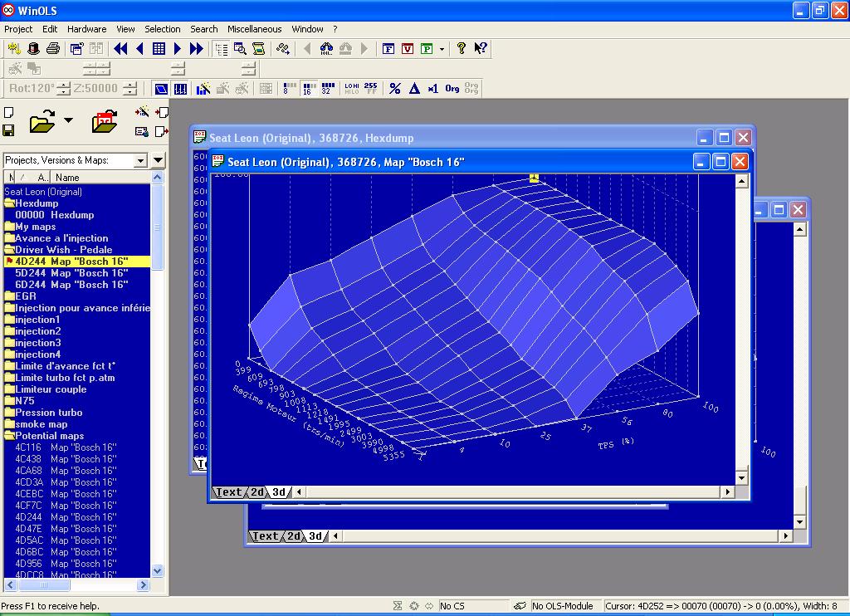Open the Project menu
Image resolution: width=850 pixels, height=616 pixels.
[18, 29]
